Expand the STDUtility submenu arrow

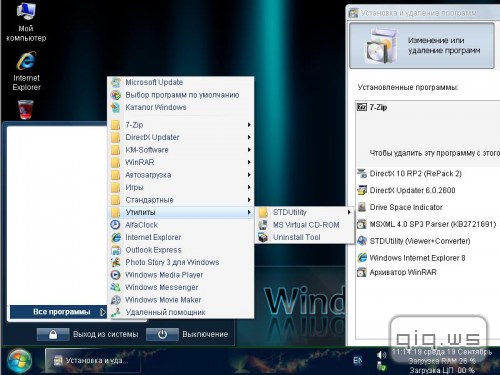click(x=349, y=212)
